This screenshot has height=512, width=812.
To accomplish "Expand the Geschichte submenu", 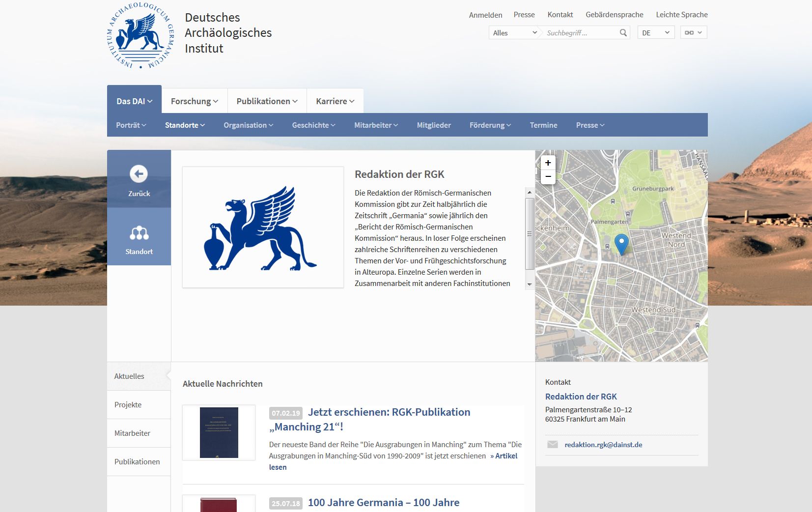I will pyautogui.click(x=313, y=125).
